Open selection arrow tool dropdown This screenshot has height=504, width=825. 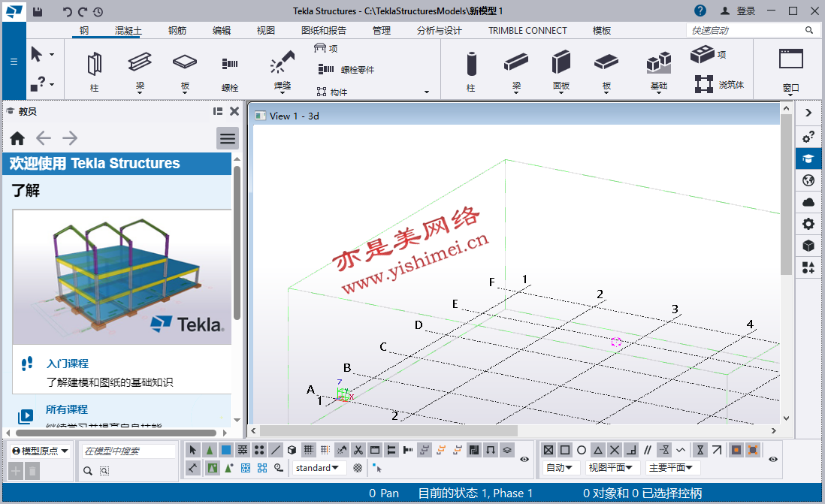point(52,54)
